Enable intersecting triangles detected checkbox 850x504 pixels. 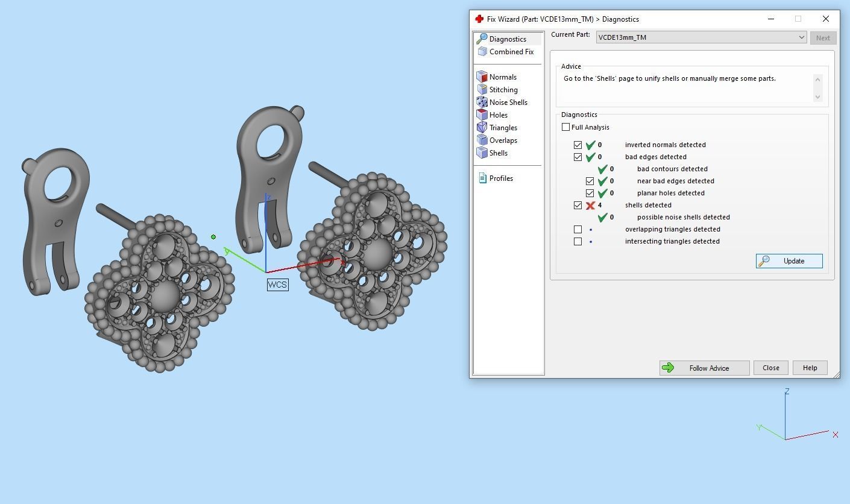coord(578,241)
